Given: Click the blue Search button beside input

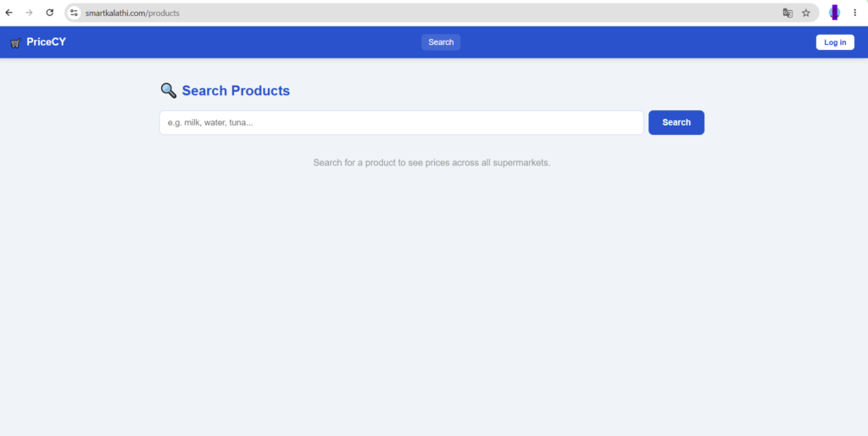Looking at the screenshot, I should pos(676,122).
